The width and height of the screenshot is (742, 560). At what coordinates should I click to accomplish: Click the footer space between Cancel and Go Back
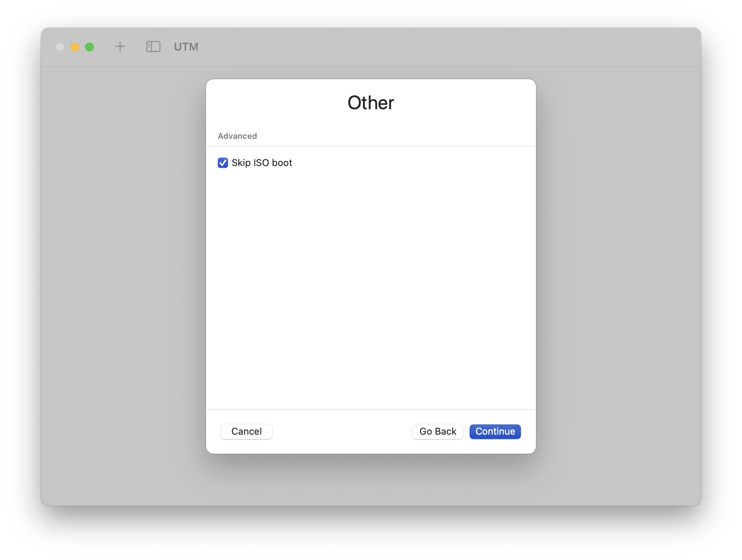tap(341, 431)
